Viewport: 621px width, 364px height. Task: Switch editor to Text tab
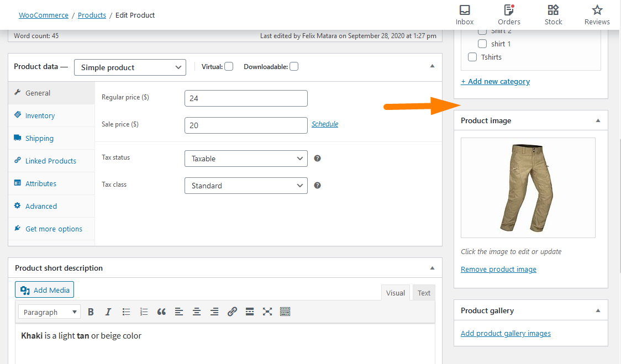pyautogui.click(x=424, y=293)
